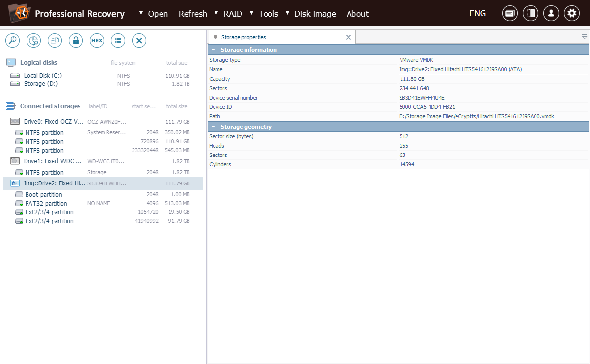The image size is (590, 364).
Task: Click the scan storage magnifier icon
Action: (12, 41)
